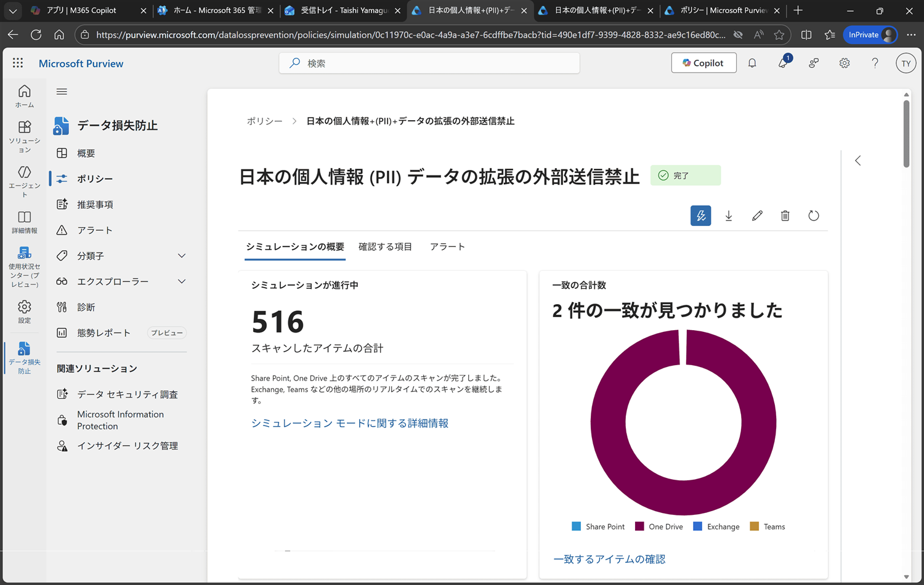Open Agents in left rail
This screenshot has height=585, width=924.
point(25,182)
